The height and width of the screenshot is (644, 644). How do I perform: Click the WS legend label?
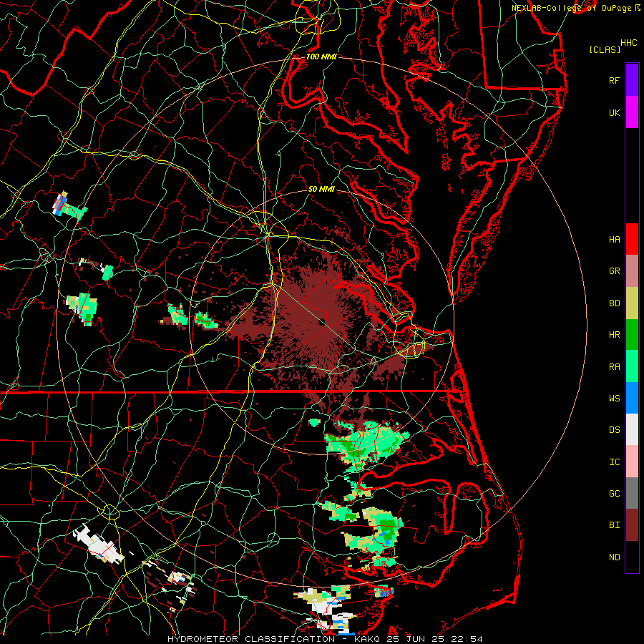pyautogui.click(x=614, y=398)
